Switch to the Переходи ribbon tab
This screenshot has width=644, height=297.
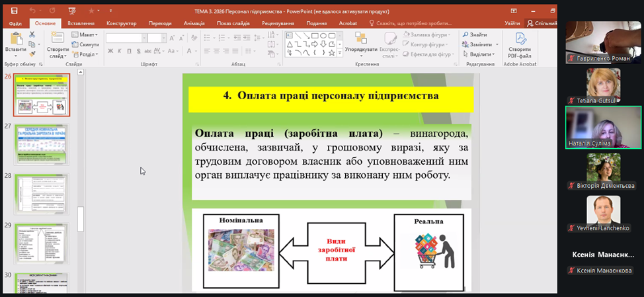click(x=160, y=24)
